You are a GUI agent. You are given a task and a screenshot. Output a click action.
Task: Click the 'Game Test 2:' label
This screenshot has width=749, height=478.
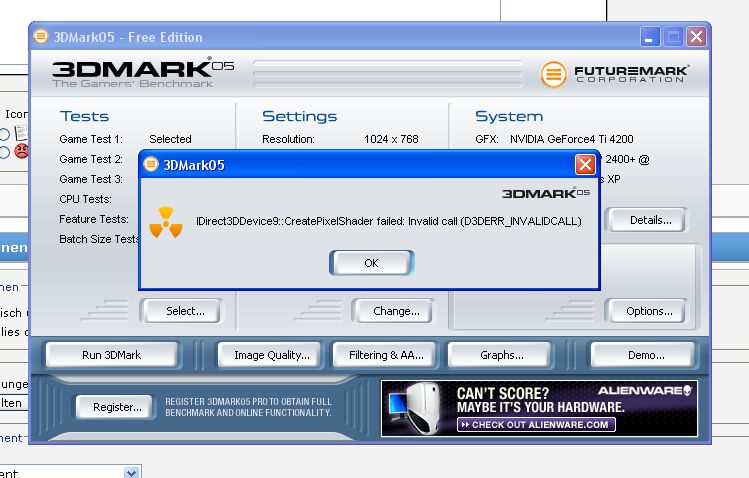(x=91, y=159)
